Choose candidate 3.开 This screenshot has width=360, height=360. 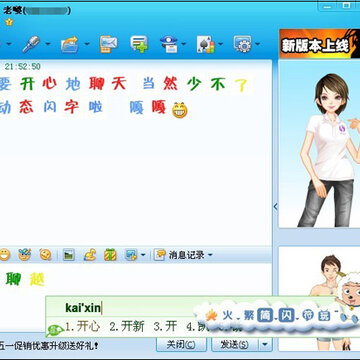[165, 327]
